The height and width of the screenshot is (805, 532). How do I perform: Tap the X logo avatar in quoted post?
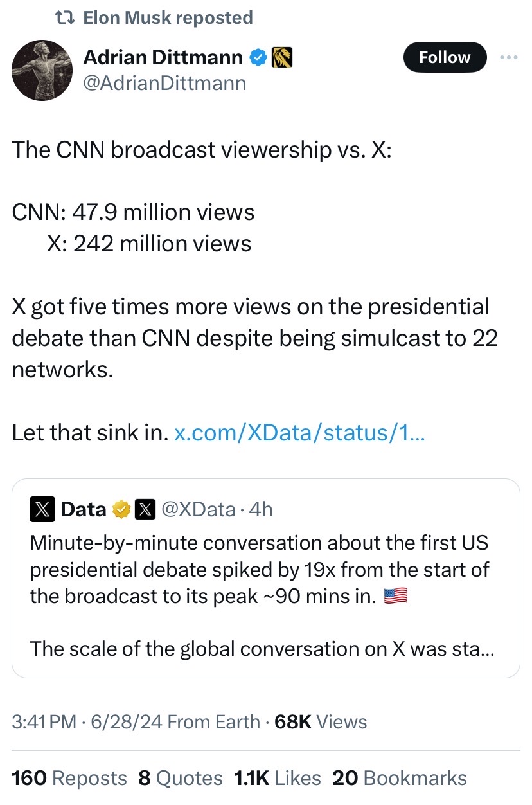click(41, 510)
